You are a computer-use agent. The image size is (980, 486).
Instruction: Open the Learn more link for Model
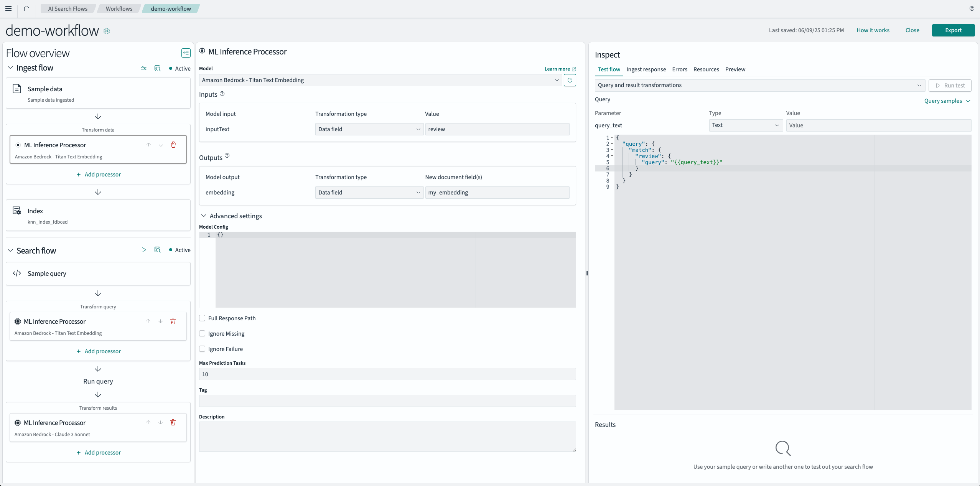tap(559, 69)
